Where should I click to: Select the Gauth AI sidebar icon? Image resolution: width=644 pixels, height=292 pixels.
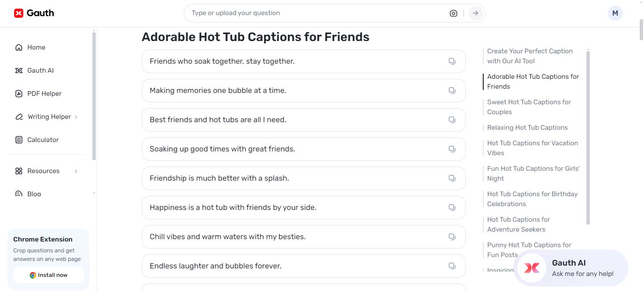coord(18,70)
